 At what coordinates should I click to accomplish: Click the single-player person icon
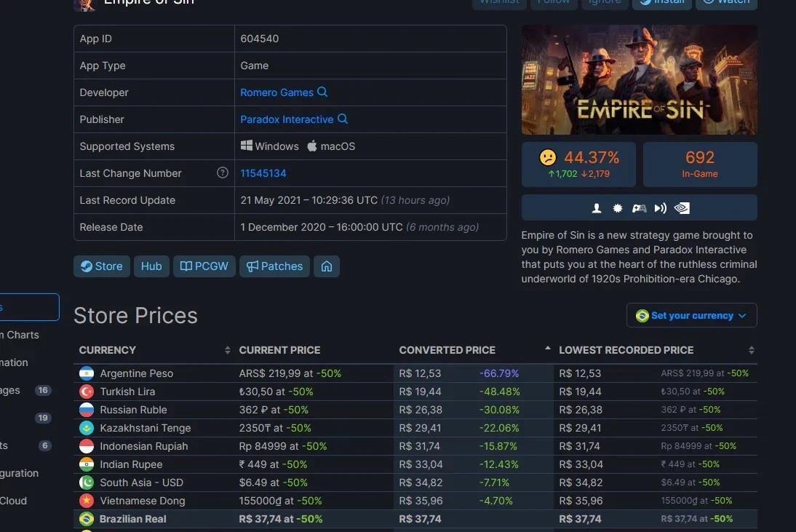597,208
